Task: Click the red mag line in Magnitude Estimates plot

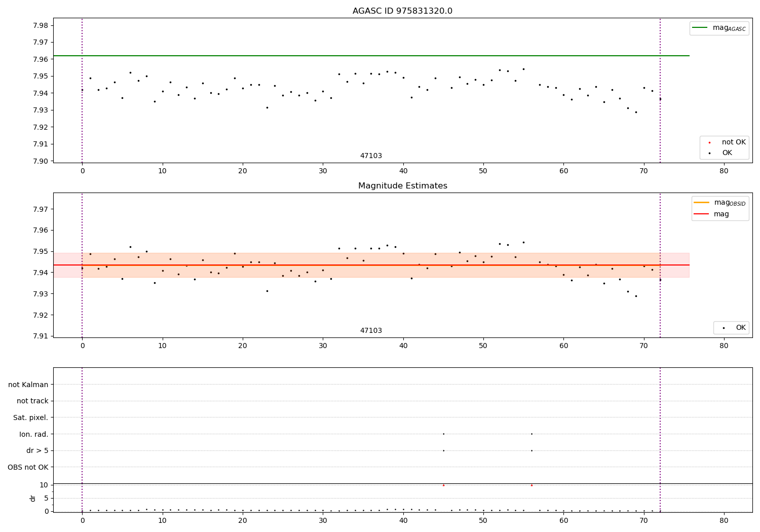Action: tap(371, 265)
